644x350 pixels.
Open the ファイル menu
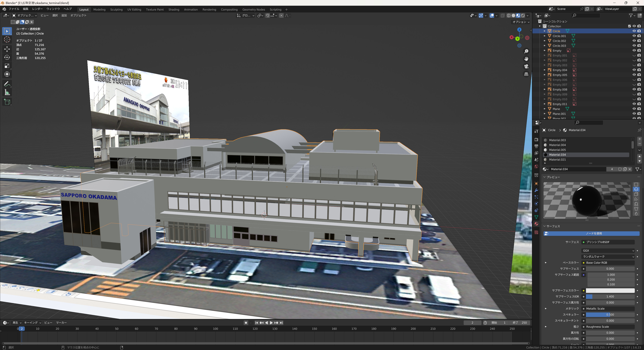click(14, 9)
